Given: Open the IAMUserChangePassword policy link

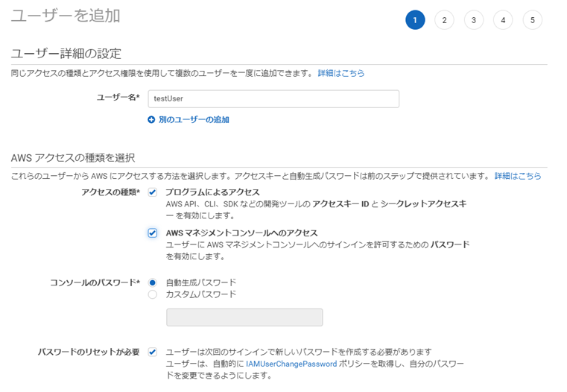Looking at the screenshot, I should [x=291, y=364].
